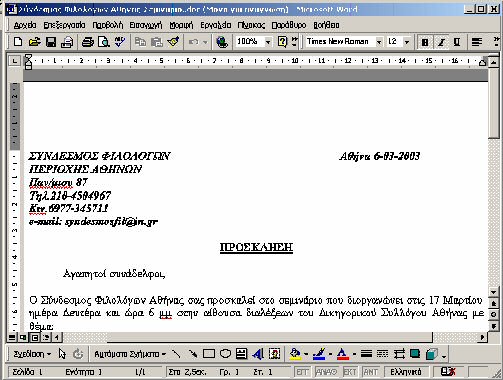Open the Αυτόματα Σχήματα shapes button
The width and height of the screenshot is (503, 380).
tap(130, 354)
